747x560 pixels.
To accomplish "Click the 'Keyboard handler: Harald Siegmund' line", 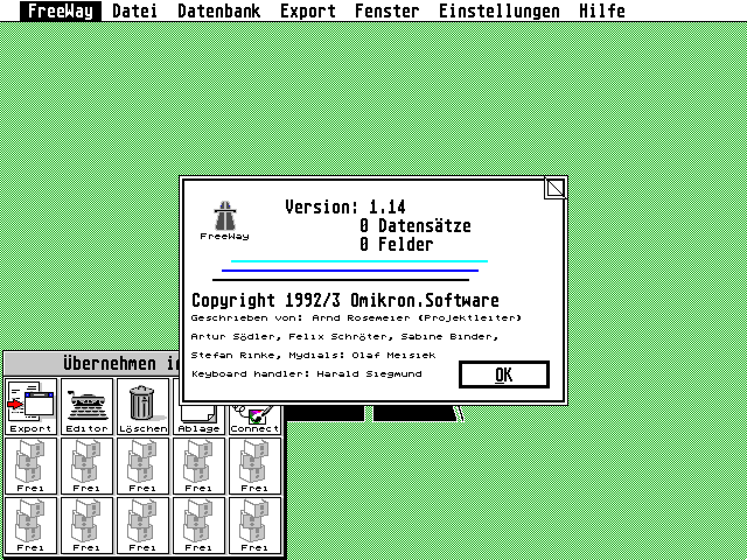I will coord(306,374).
